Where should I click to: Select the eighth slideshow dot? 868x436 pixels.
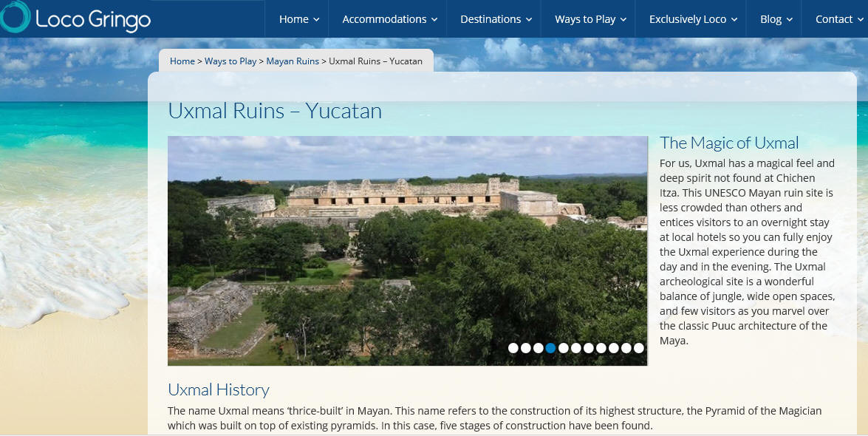[x=601, y=348]
